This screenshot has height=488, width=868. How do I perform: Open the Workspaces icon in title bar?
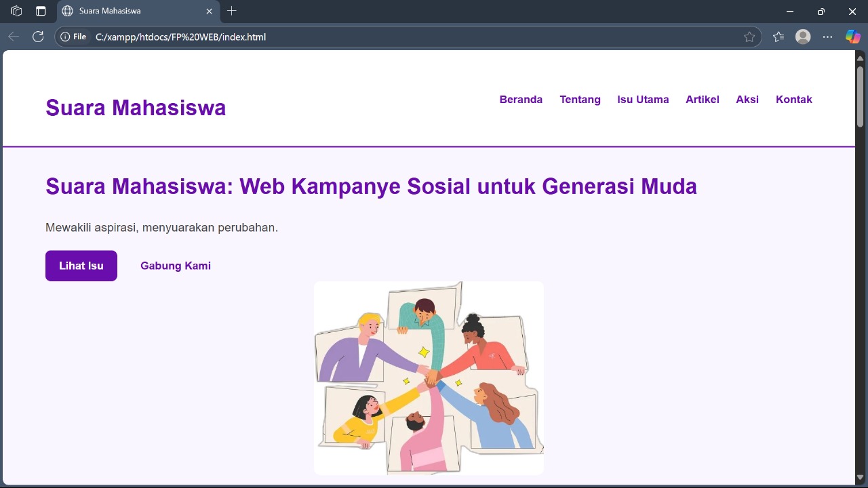pos(16,12)
